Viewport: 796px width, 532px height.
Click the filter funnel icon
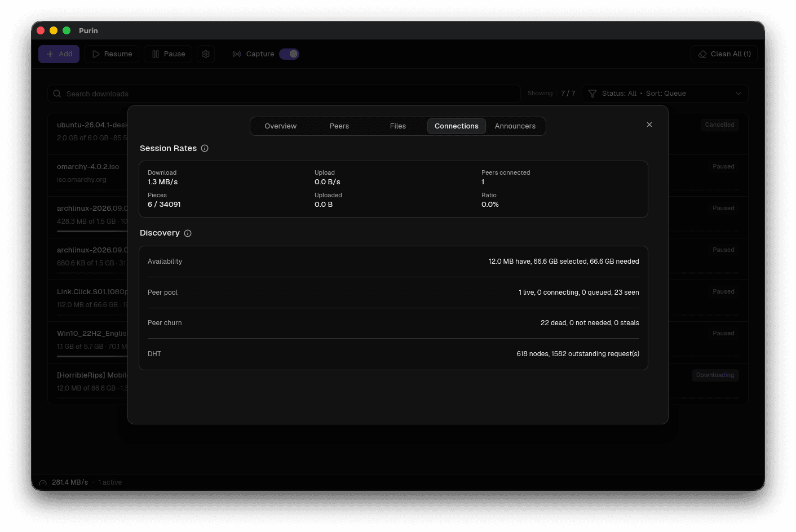point(592,94)
